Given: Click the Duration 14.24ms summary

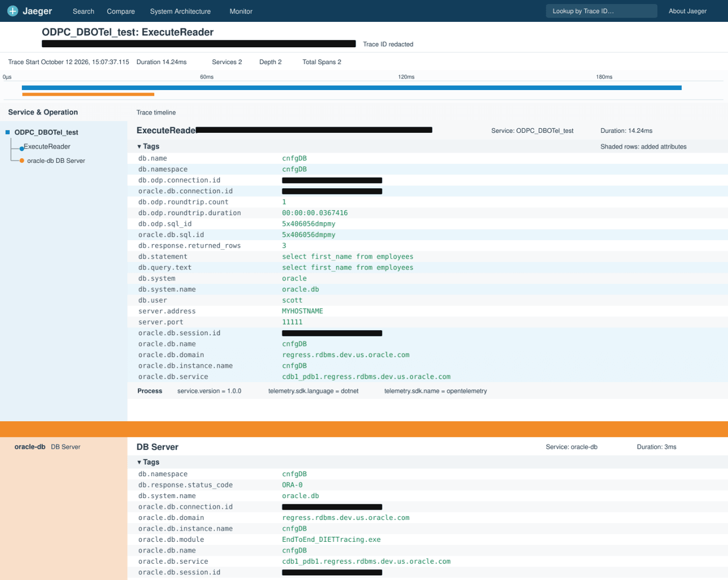Looking at the screenshot, I should 161,62.
